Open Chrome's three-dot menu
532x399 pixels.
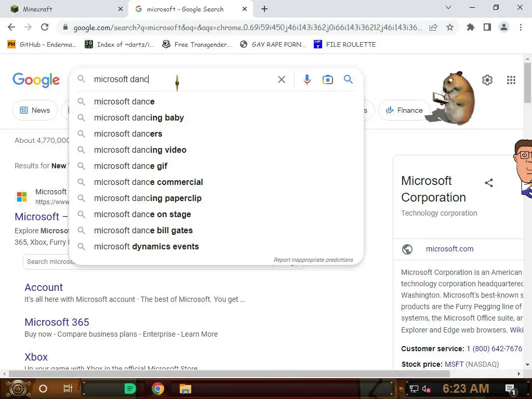521,27
